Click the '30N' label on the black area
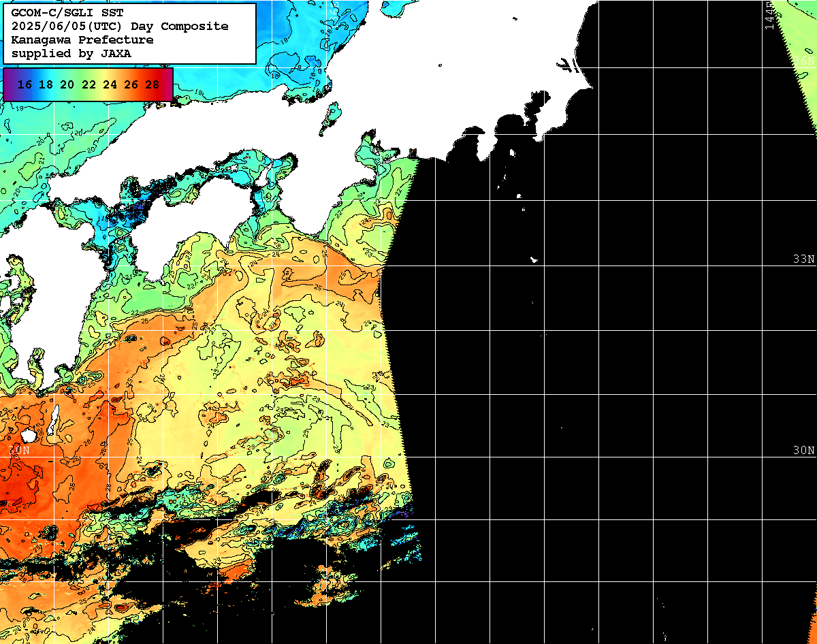This screenshot has width=817, height=644. pyautogui.click(x=803, y=451)
